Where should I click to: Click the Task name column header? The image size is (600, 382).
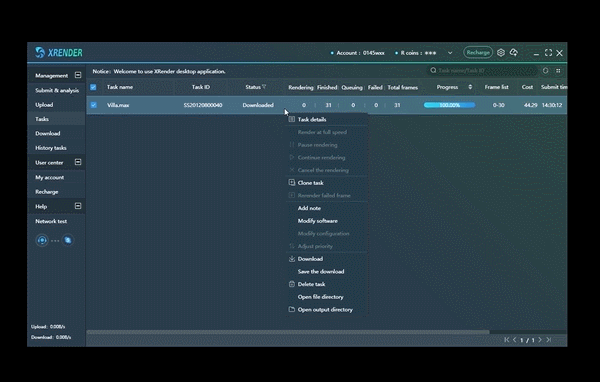pos(120,87)
